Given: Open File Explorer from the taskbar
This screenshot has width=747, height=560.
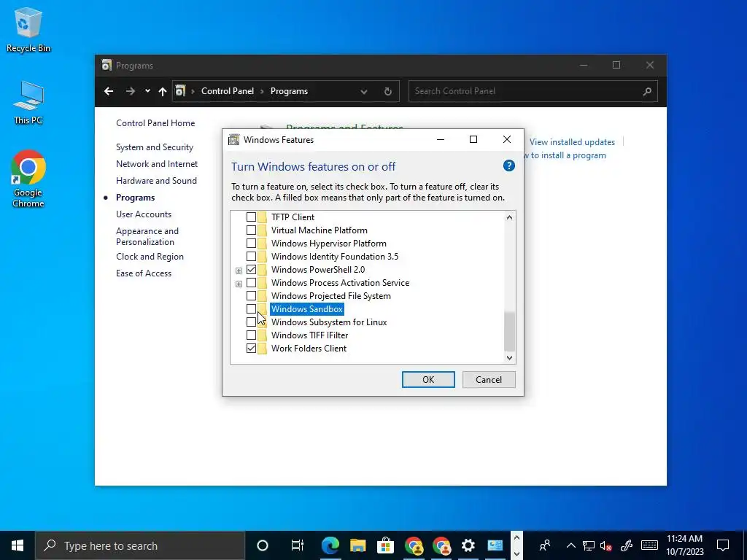Looking at the screenshot, I should point(357,545).
